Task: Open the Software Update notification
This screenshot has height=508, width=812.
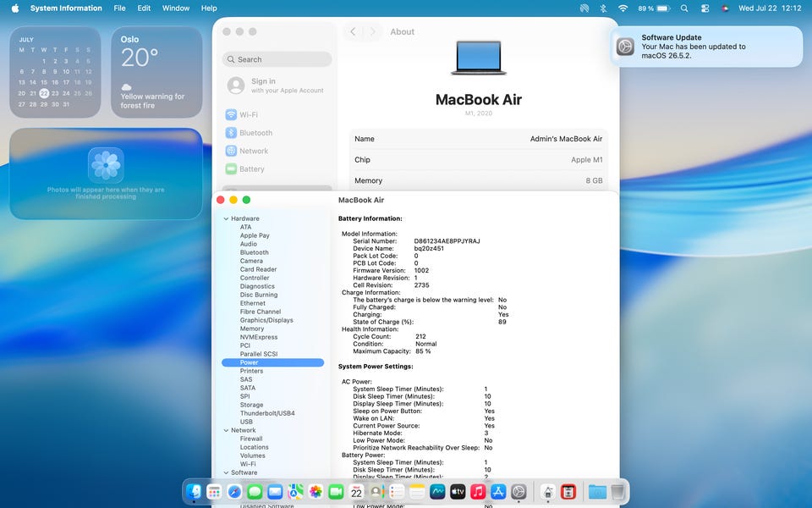Action: pyautogui.click(x=707, y=47)
